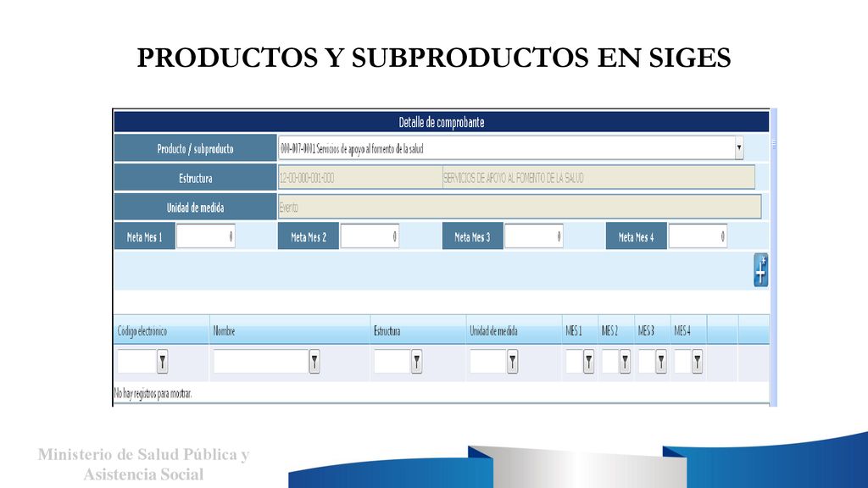This screenshot has height=488, width=868.
Task: Click the Código electrónico filter text box
Action: pos(136,362)
